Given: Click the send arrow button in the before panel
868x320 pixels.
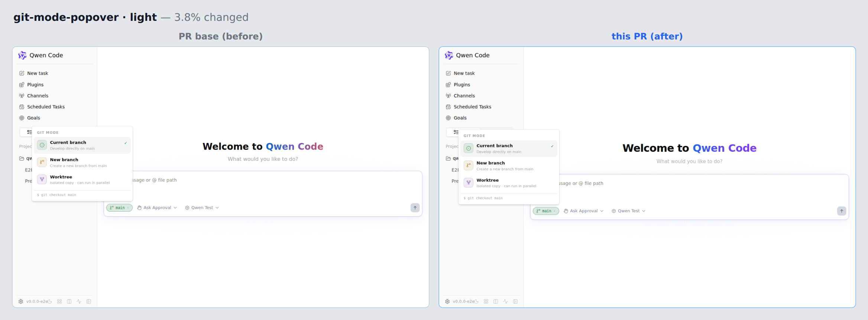Looking at the screenshot, I should 415,208.
